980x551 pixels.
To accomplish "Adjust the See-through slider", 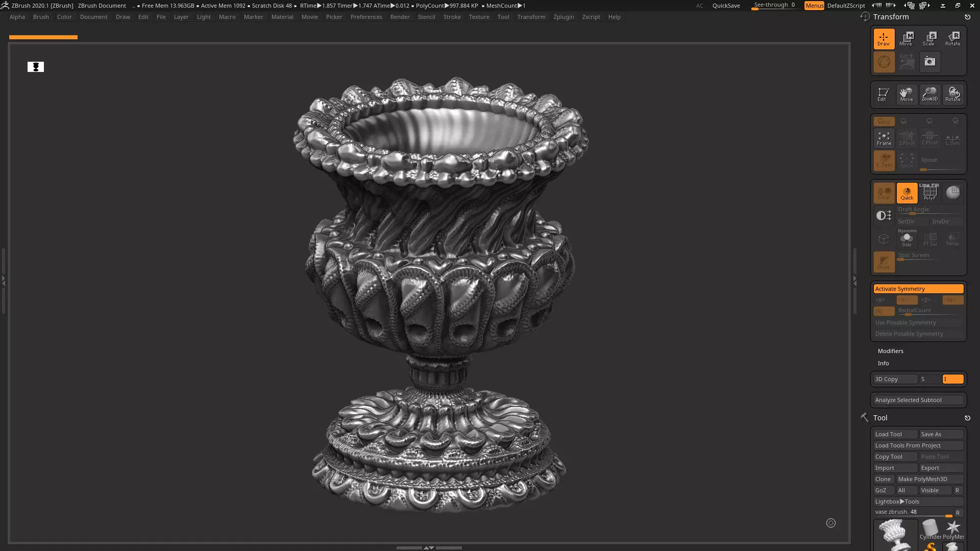I will click(x=774, y=6).
